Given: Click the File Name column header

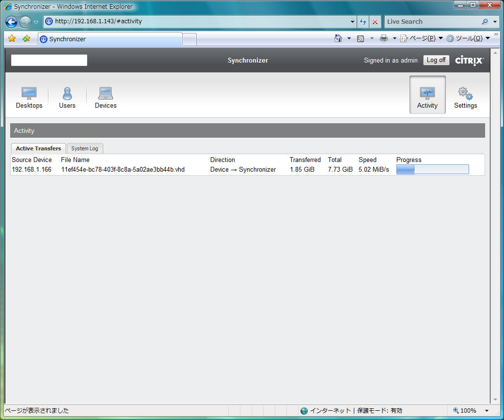Looking at the screenshot, I should (75, 160).
